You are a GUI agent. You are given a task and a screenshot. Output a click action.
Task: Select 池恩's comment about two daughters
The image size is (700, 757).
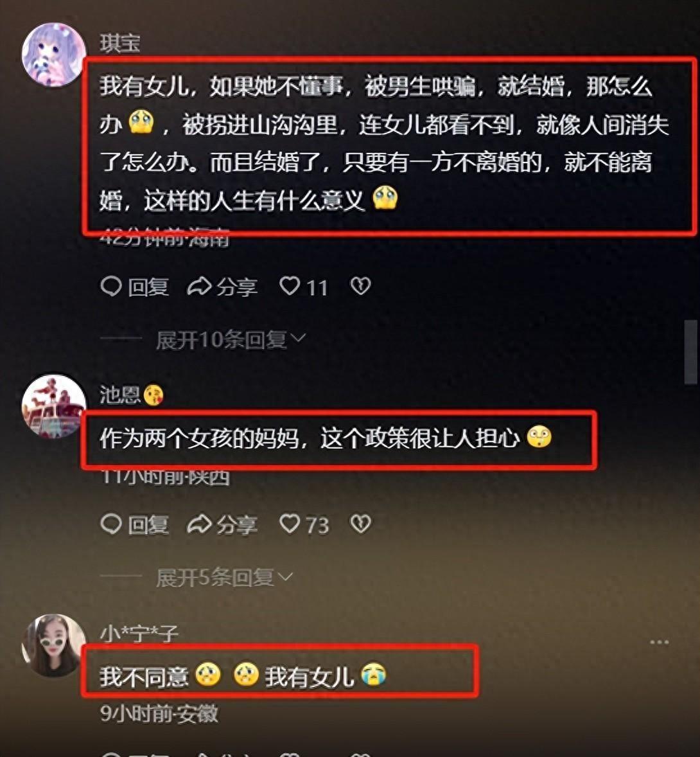click(x=326, y=438)
